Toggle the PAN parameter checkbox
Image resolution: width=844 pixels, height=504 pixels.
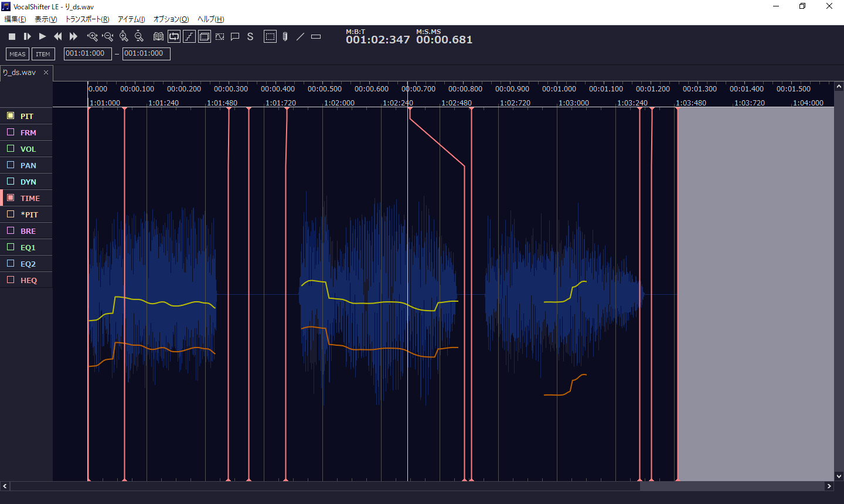[x=11, y=165]
